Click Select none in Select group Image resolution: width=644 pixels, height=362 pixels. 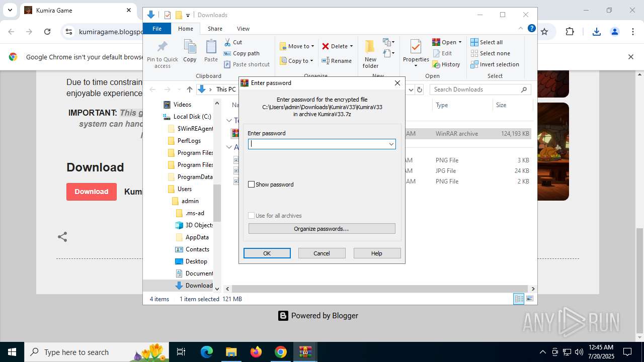tap(490, 53)
